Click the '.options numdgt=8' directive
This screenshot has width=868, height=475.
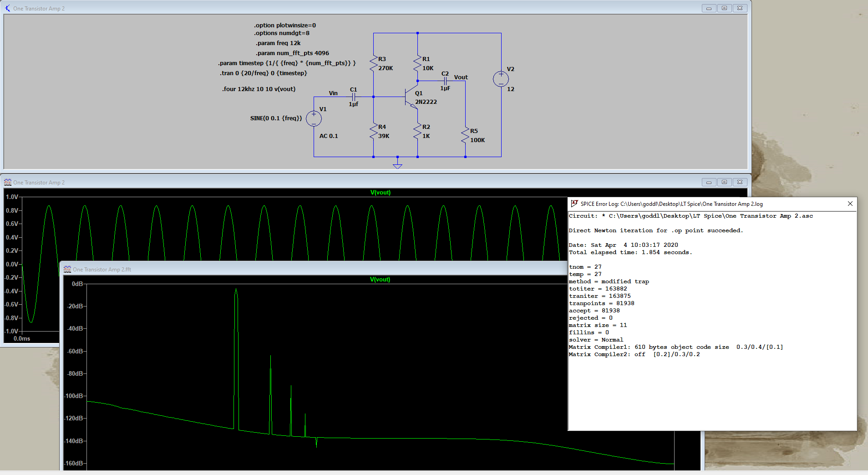tap(282, 33)
